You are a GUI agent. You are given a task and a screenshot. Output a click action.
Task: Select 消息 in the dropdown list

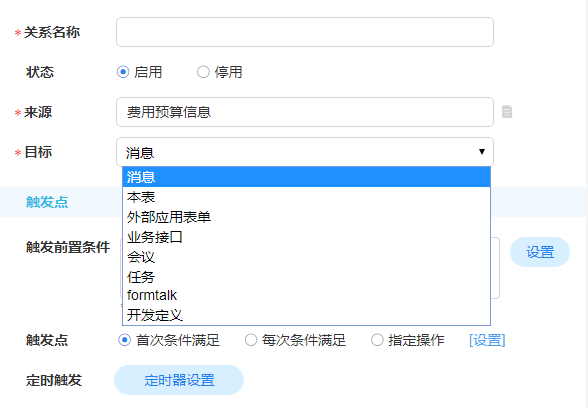coord(306,177)
